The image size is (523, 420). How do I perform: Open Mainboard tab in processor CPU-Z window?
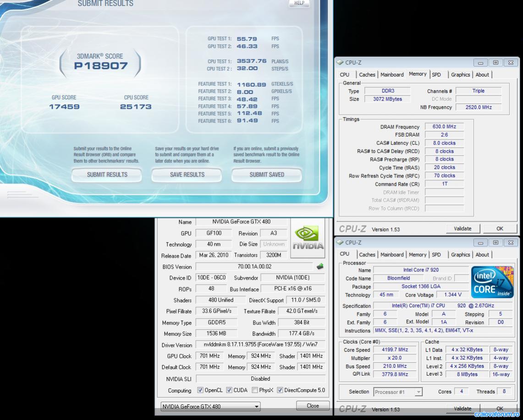[x=392, y=254]
